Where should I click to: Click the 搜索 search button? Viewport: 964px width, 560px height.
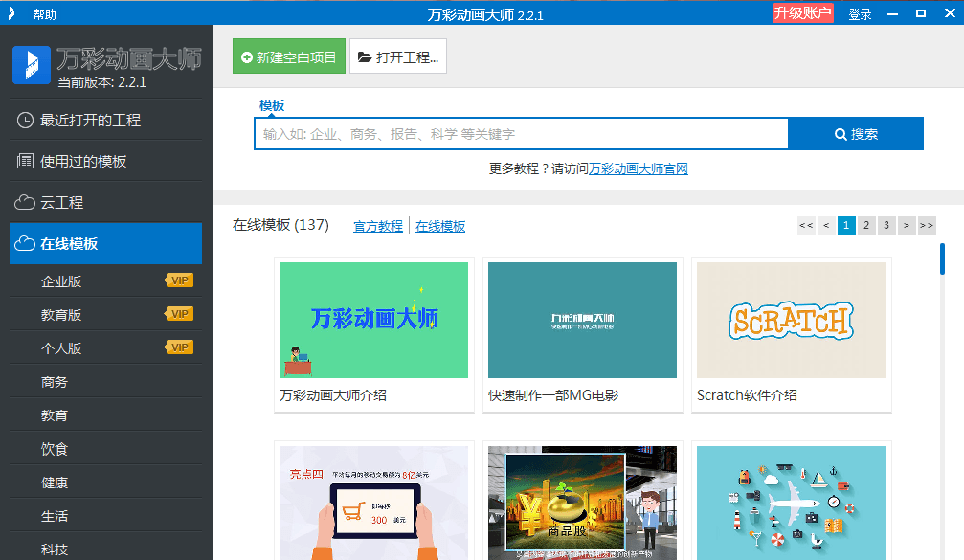tap(856, 133)
